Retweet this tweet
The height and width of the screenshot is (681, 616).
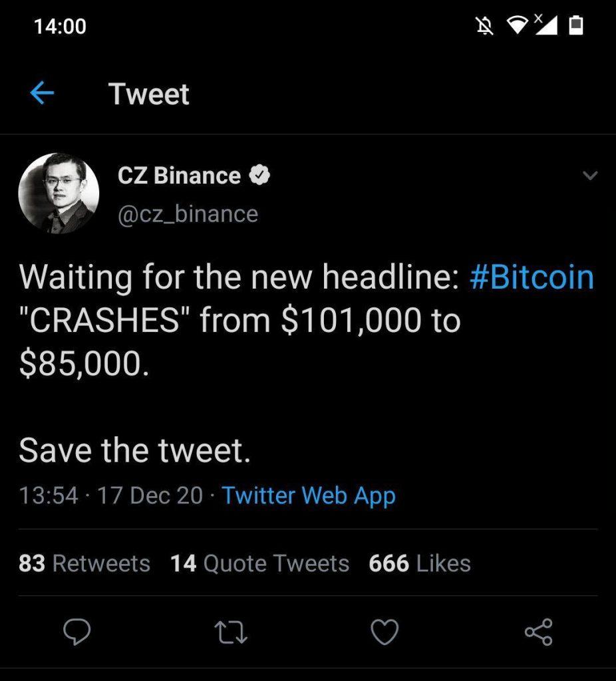coord(230,631)
